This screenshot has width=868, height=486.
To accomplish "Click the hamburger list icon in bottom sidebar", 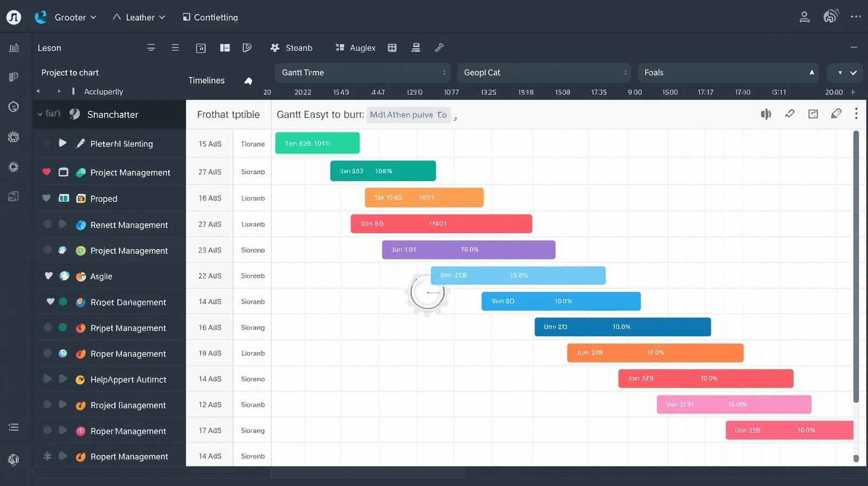I will pyautogui.click(x=14, y=427).
